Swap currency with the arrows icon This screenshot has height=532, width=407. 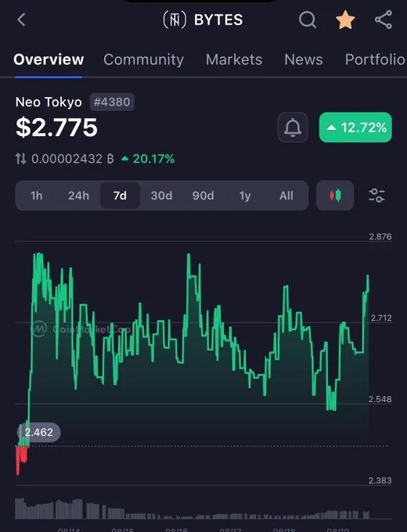tap(20, 159)
